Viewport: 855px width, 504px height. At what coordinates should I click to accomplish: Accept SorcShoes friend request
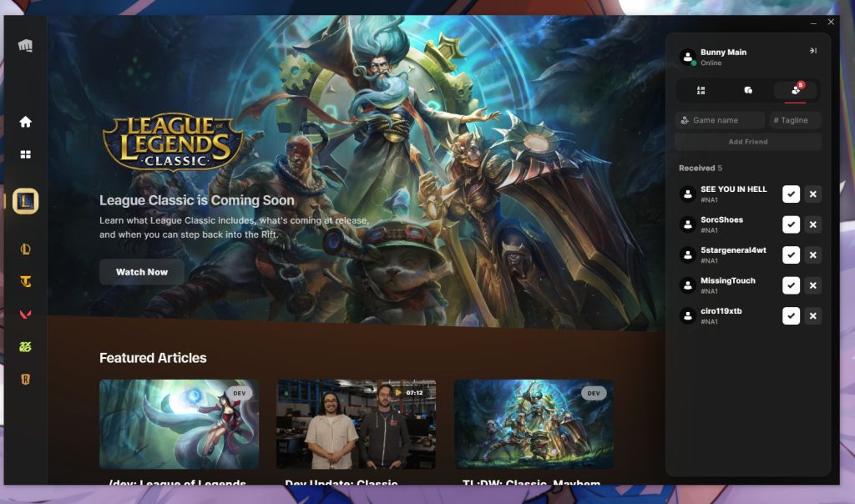tap(791, 224)
